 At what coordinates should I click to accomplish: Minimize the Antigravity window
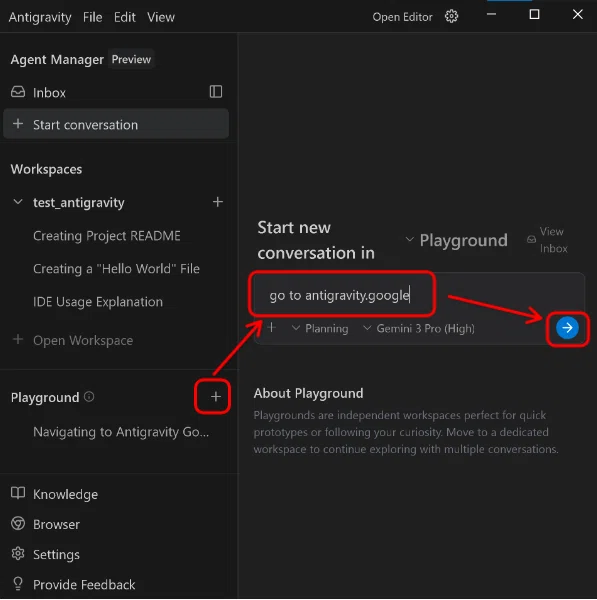pyautogui.click(x=491, y=15)
